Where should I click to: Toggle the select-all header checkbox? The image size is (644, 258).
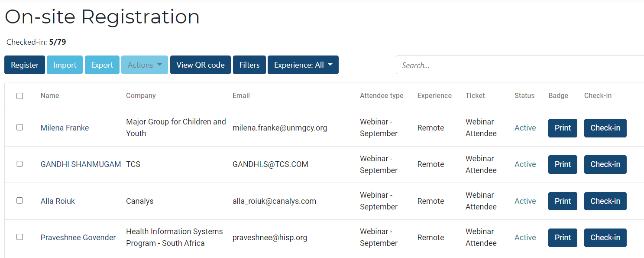tap(19, 96)
